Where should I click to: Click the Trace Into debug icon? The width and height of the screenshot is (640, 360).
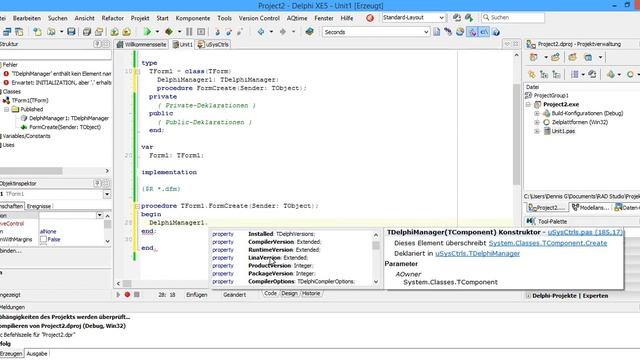click(217, 32)
